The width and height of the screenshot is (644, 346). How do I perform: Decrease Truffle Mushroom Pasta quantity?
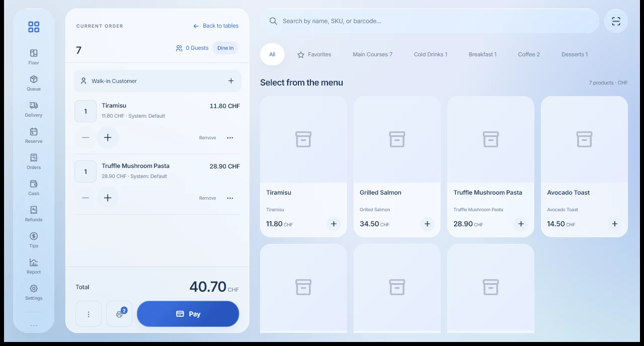point(86,198)
